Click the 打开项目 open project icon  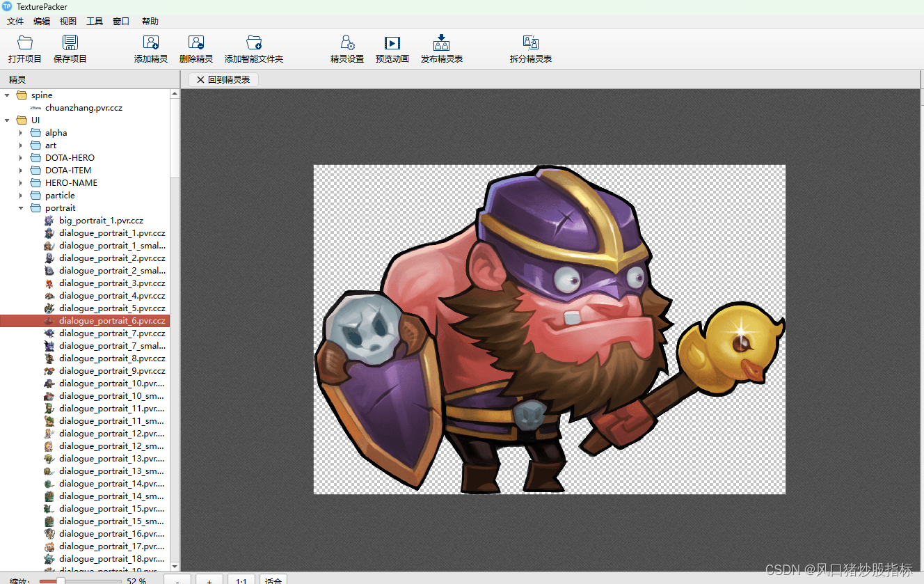tap(25, 42)
